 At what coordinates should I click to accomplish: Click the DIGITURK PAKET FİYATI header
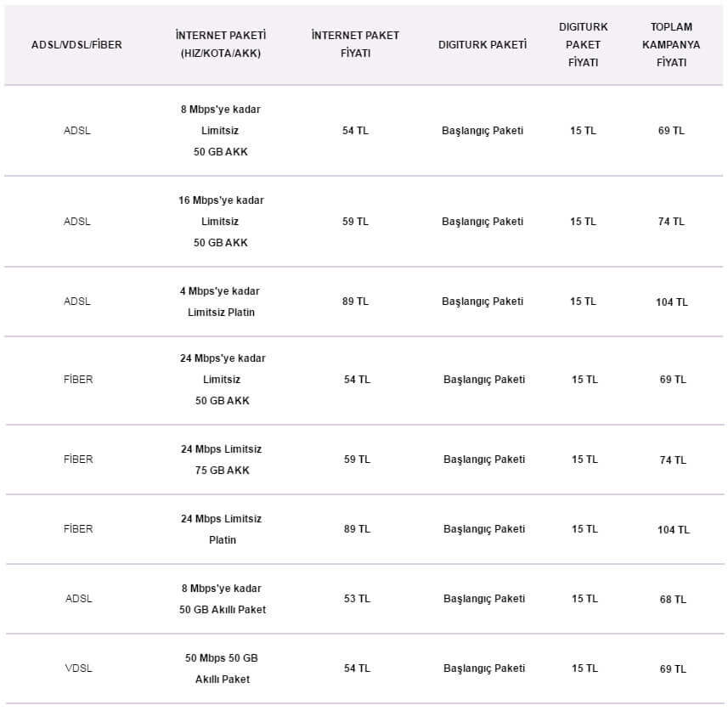[584, 45]
